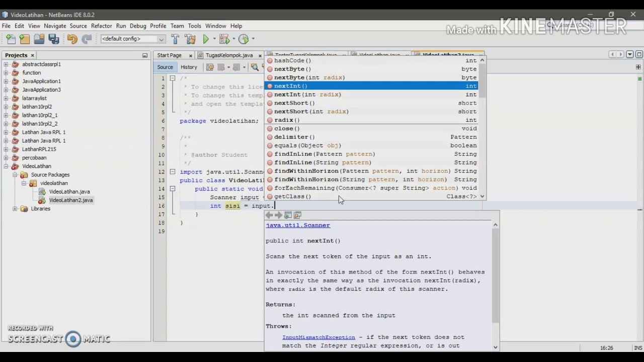
Task: Click the New File toolbar icon
Action: point(11,39)
